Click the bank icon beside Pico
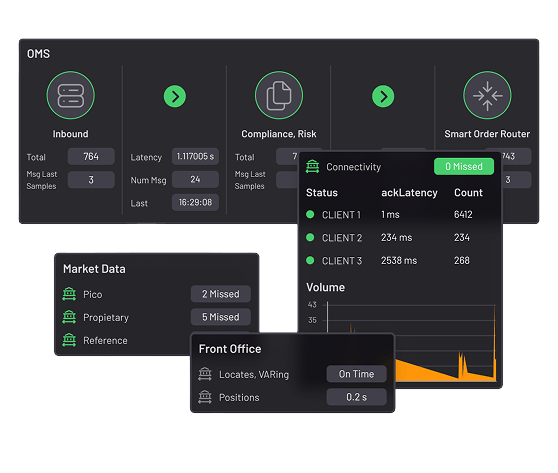Image resolution: width=558 pixels, height=473 pixels. point(69,294)
